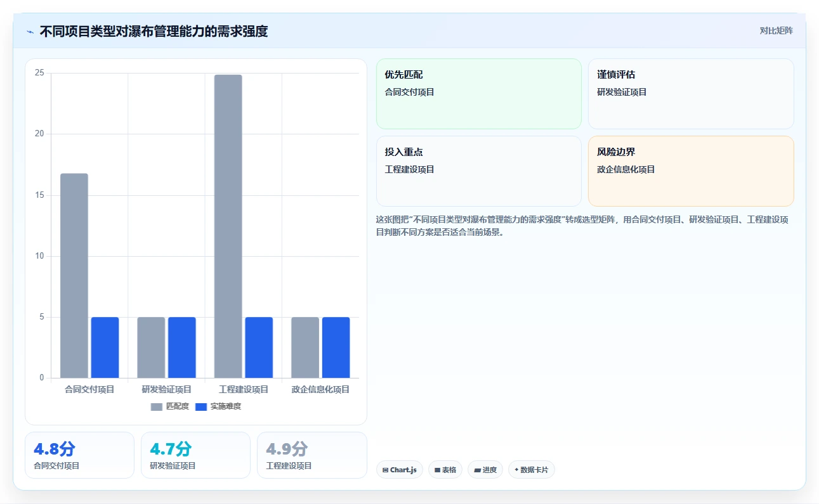
Task: Select the 投入重点 card
Action: coord(479,171)
